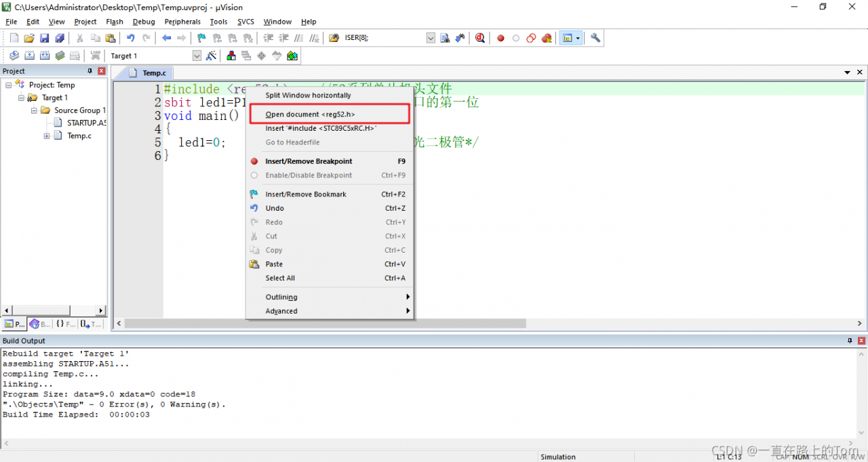
Task: Click the editor horizontal scrollbar thumb
Action: click(x=325, y=324)
